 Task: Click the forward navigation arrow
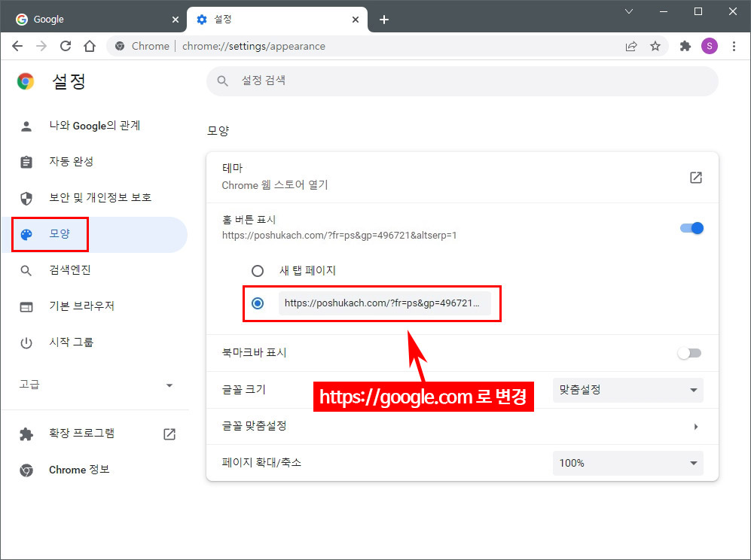point(41,46)
